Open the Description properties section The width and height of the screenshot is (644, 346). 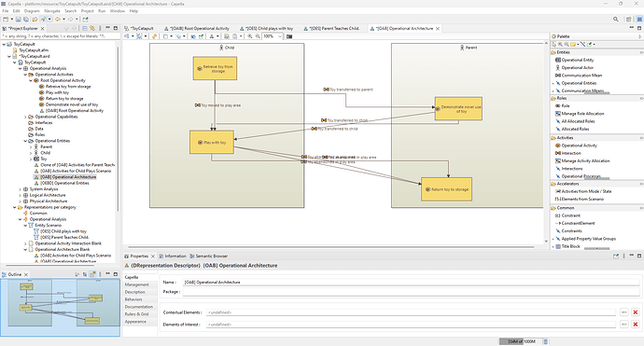(x=135, y=292)
